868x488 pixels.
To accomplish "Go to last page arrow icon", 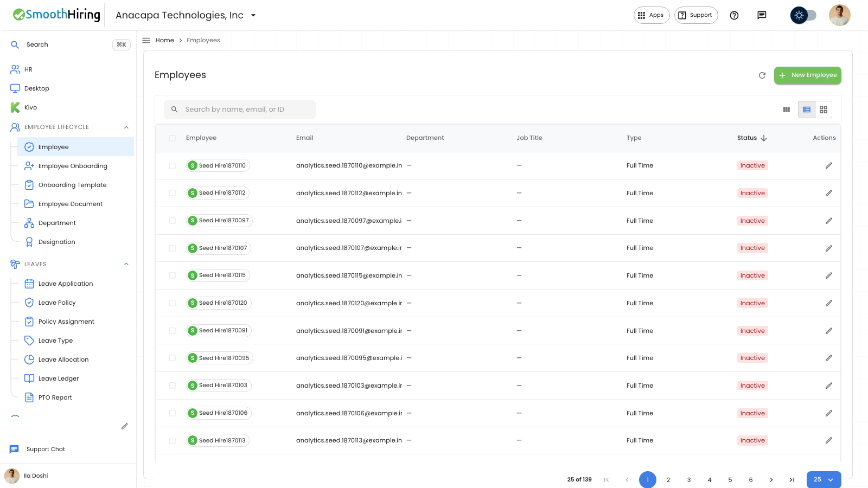I will coord(792,480).
